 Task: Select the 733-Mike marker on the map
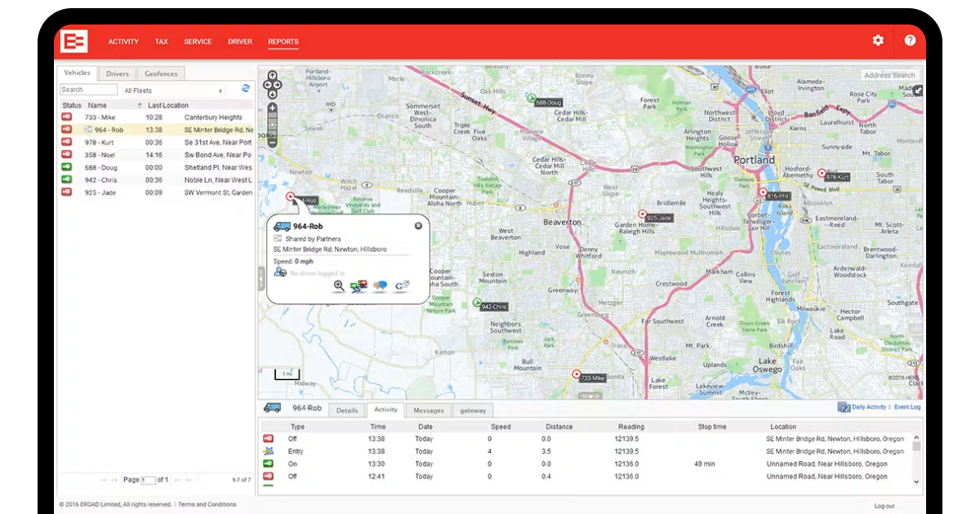point(576,374)
